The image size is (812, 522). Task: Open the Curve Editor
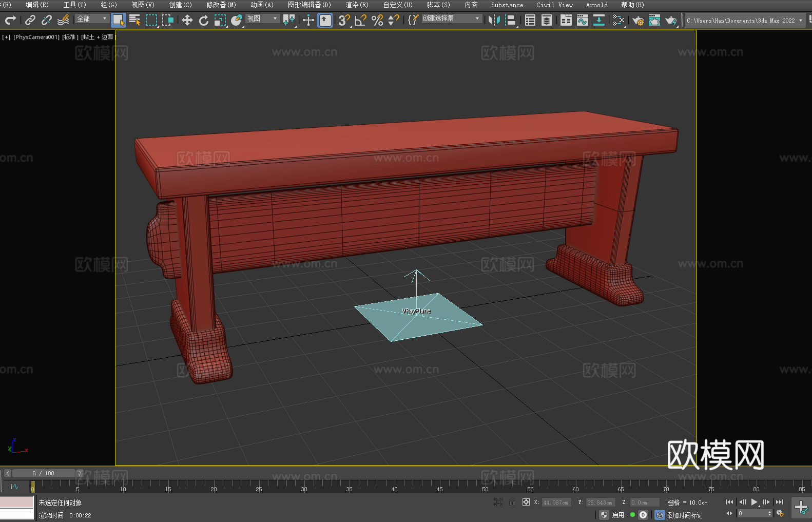[x=583, y=20]
